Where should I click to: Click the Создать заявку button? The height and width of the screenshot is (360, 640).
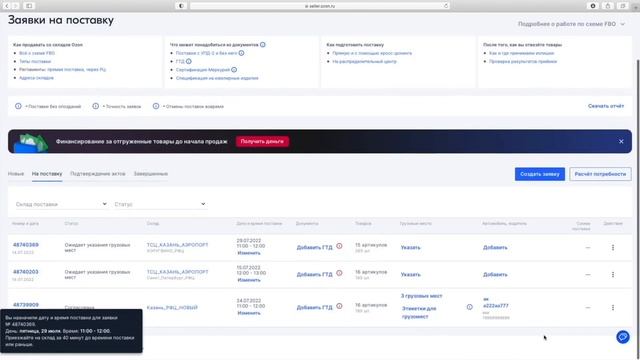click(540, 174)
